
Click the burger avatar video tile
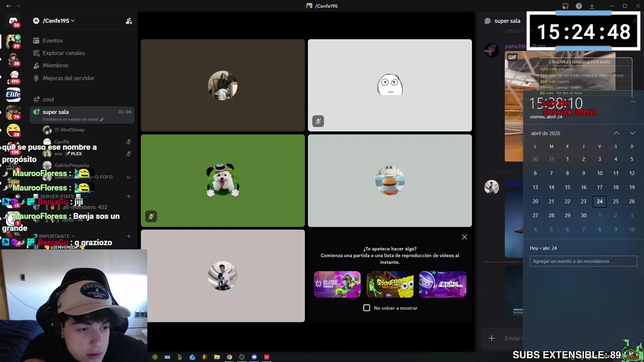pos(390,180)
